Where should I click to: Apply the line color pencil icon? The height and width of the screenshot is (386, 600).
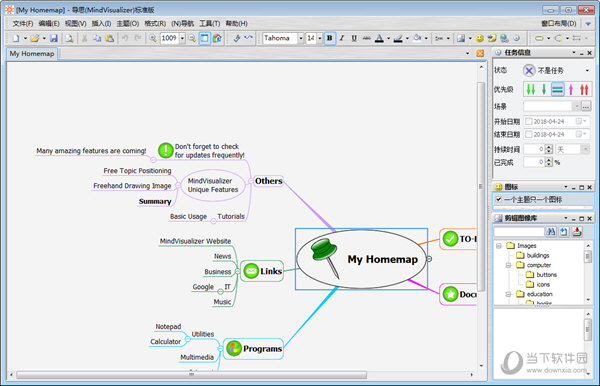(398, 38)
